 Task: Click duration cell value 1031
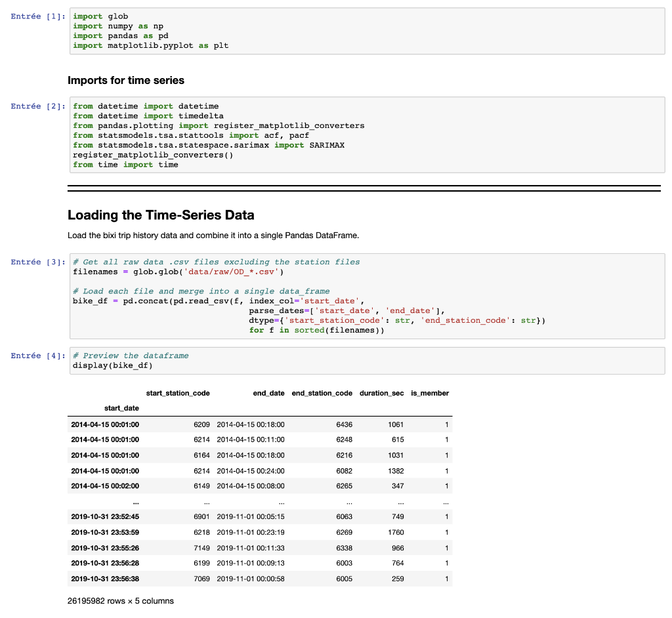396,455
